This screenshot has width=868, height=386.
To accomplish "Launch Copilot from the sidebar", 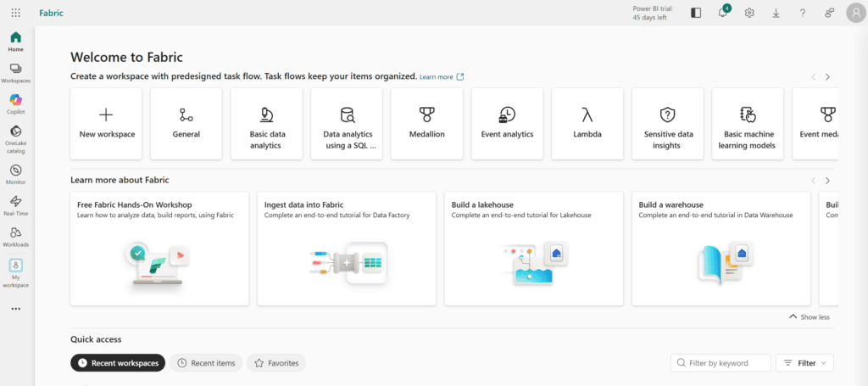I will click(x=16, y=104).
